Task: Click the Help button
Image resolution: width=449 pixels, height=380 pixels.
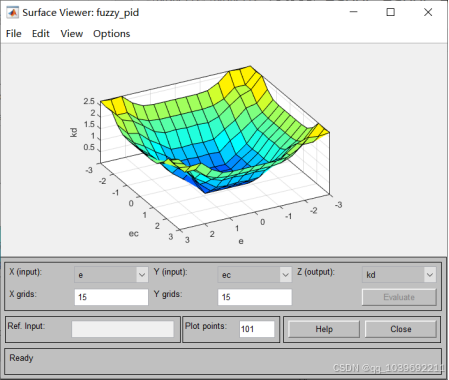Action: (324, 329)
